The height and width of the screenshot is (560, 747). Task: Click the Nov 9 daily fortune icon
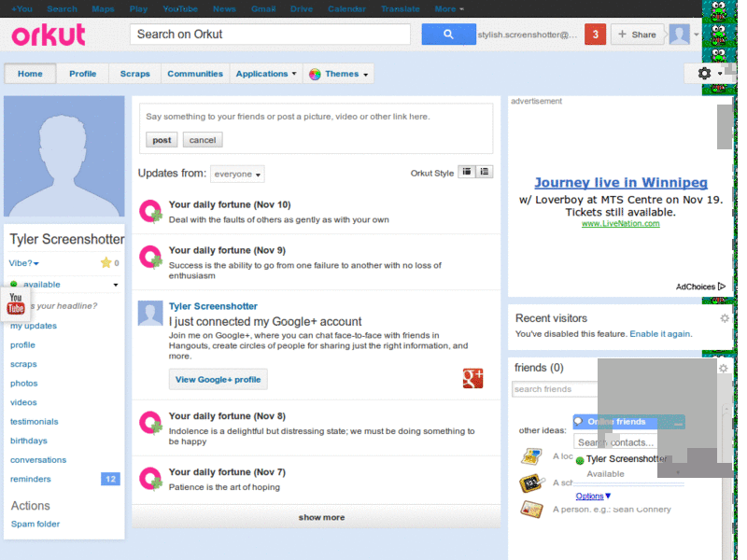150,258
